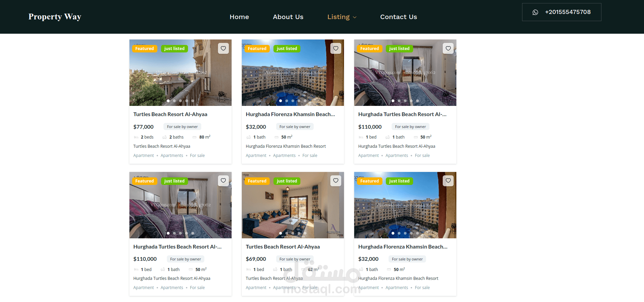644x302 pixels.
Task: Click the Property Way logo
Action: [55, 17]
